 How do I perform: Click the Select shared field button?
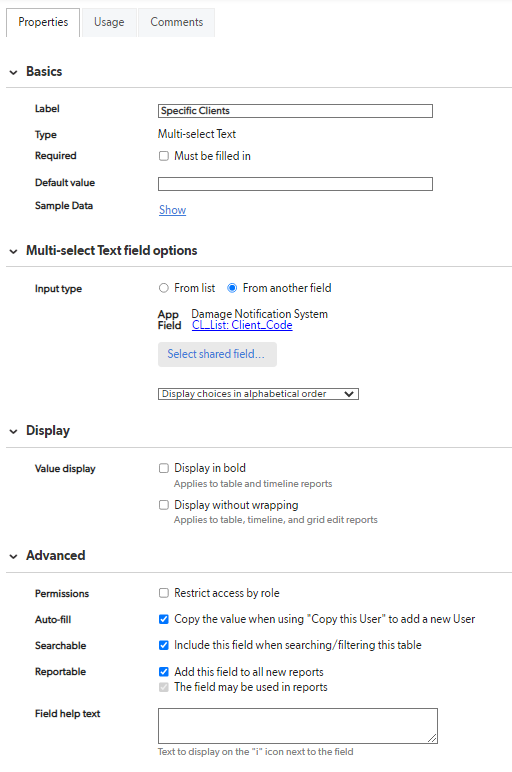click(x=217, y=354)
